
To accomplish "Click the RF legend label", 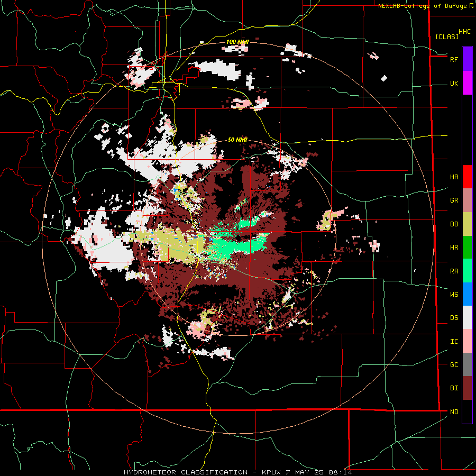I will point(454,59).
